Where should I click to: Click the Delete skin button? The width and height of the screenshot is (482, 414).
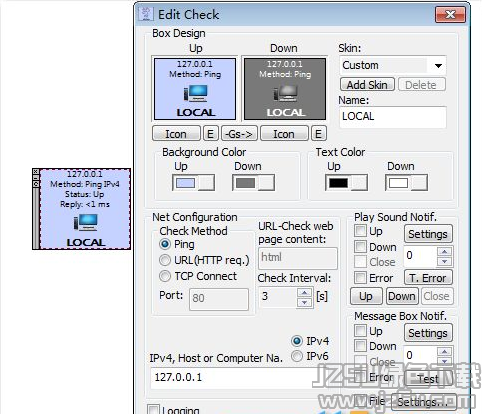[421, 85]
